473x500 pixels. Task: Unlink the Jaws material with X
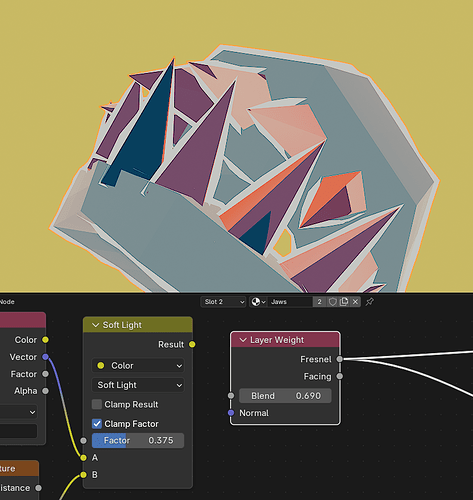(x=355, y=302)
